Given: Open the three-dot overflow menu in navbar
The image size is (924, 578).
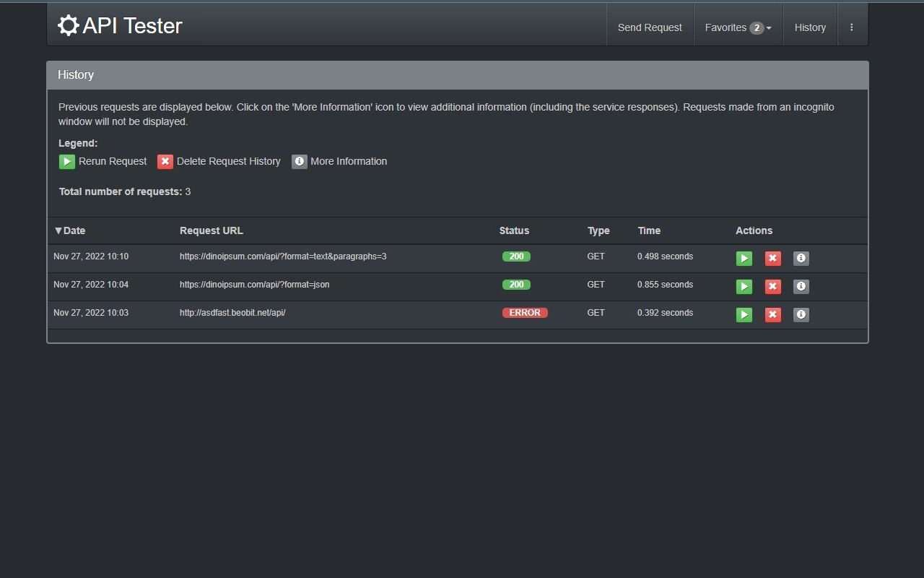Looking at the screenshot, I should 852,25.
